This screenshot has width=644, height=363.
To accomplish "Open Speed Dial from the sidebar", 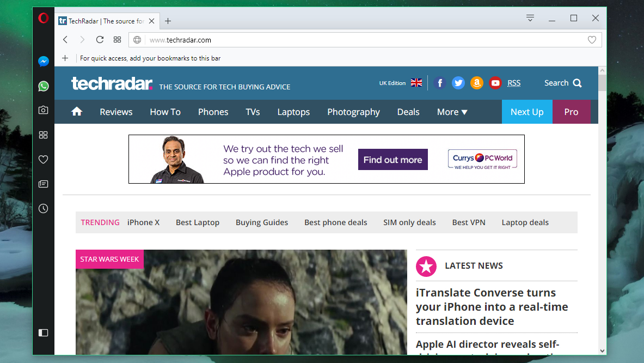I will pyautogui.click(x=43, y=135).
